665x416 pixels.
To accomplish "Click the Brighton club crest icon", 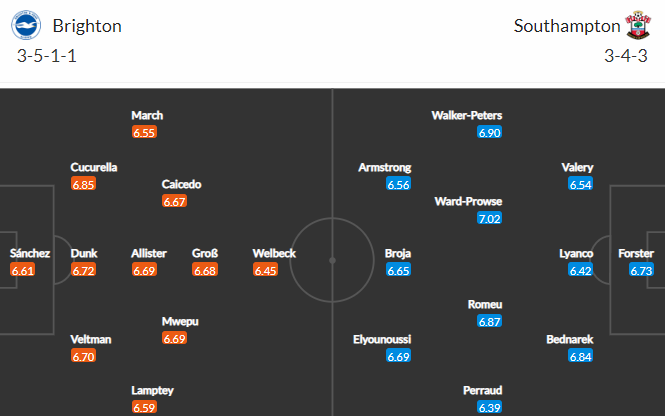I will click(26, 25).
